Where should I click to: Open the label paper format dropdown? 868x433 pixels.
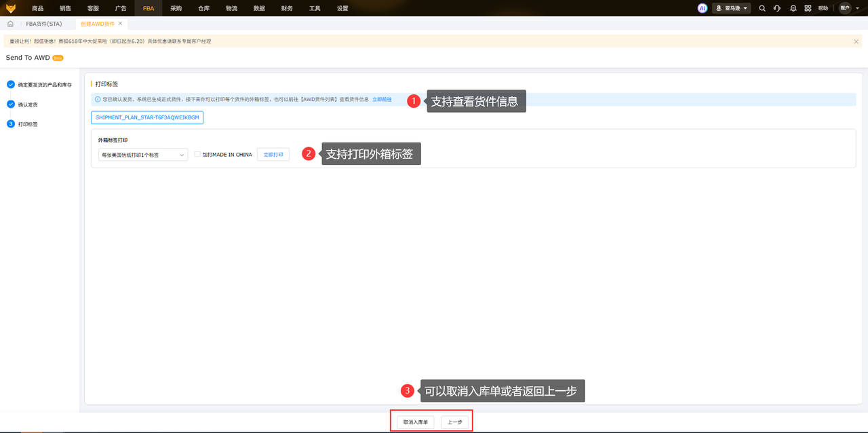tap(143, 155)
